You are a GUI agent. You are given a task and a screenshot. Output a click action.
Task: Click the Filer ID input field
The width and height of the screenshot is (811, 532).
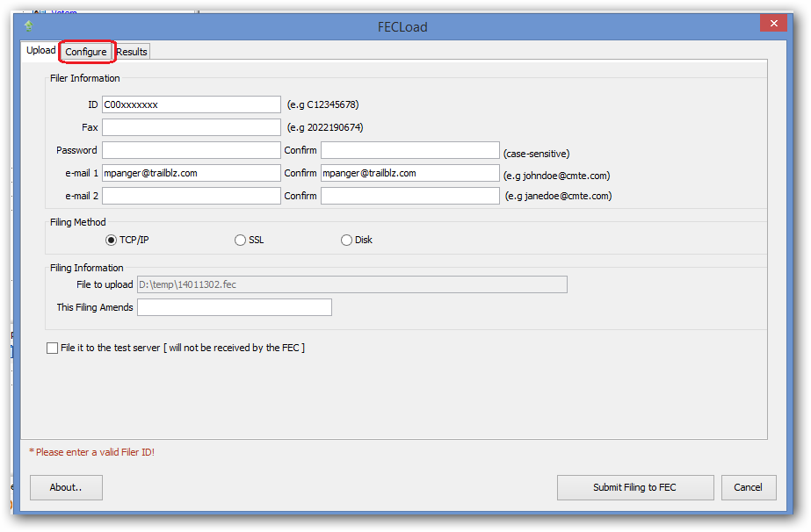click(x=191, y=104)
